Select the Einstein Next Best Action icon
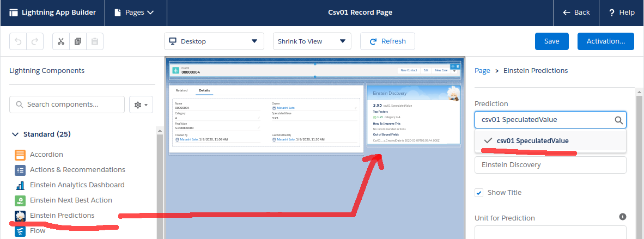Image resolution: width=644 pixels, height=239 pixels. [x=20, y=200]
